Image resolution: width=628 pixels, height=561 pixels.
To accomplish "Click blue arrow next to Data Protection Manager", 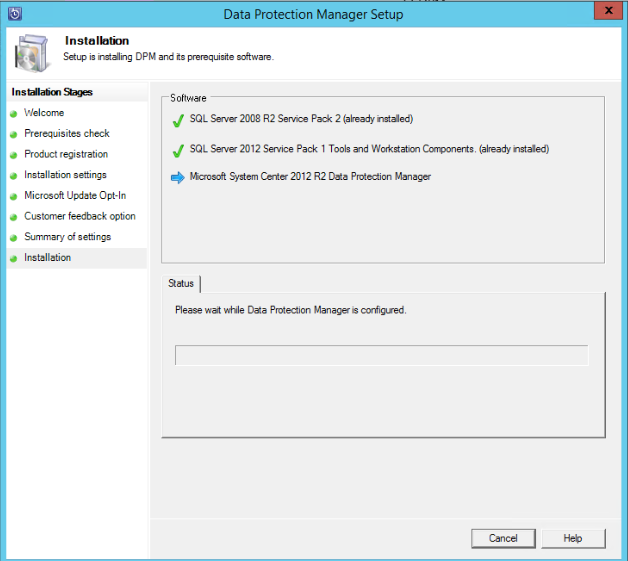I will coord(178,177).
